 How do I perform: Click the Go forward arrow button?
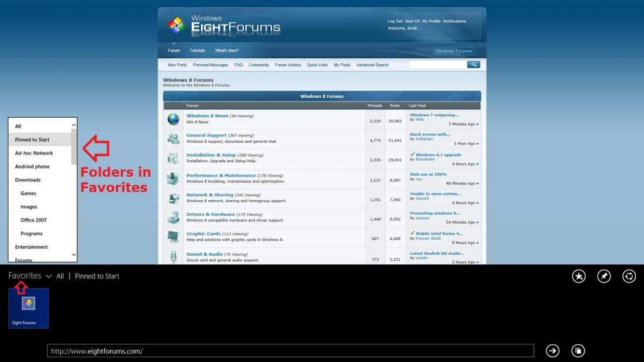(553, 351)
